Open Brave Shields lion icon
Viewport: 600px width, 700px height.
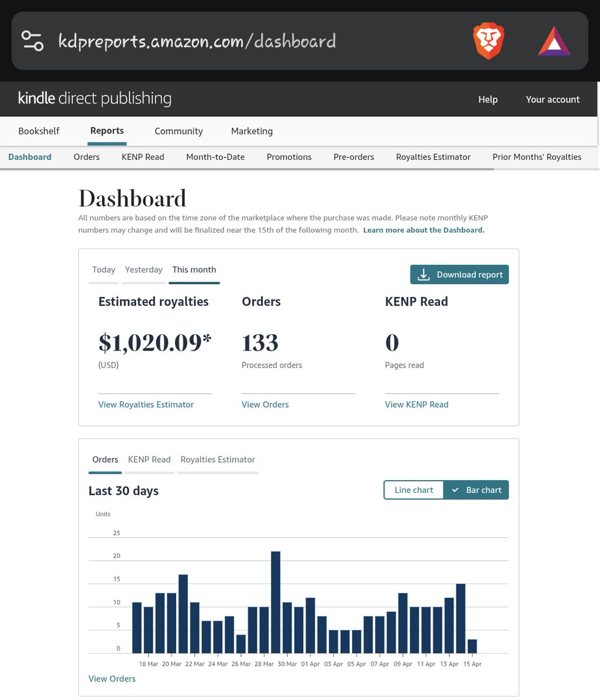pyautogui.click(x=489, y=42)
